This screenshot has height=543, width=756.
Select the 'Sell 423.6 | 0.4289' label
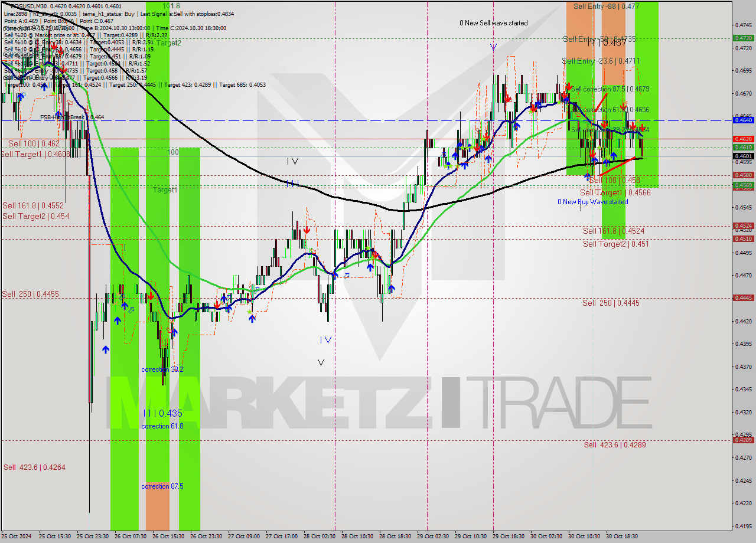(x=615, y=444)
